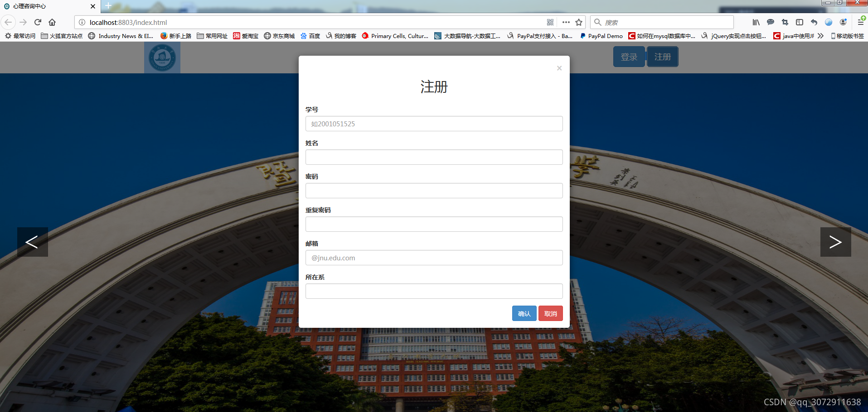
Task: Show more bookmarks with the double chevron
Action: (x=820, y=36)
